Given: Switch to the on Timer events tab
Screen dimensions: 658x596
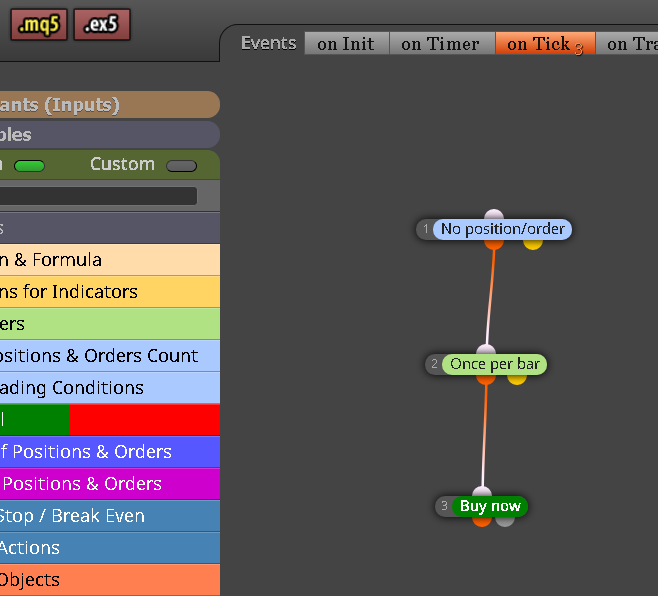Looking at the screenshot, I should click(442, 44).
